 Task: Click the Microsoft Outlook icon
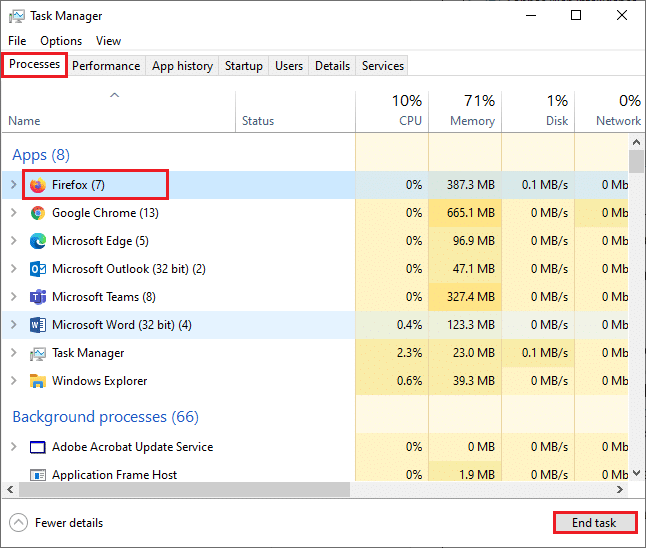pos(38,269)
